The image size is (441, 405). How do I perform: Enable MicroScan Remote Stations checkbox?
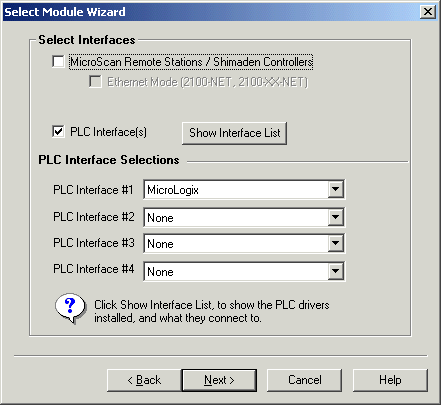58,61
